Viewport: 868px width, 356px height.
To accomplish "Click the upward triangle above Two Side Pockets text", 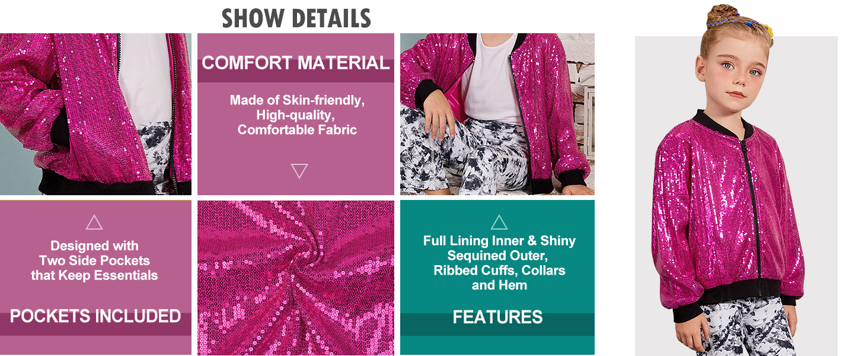I will click(x=94, y=223).
